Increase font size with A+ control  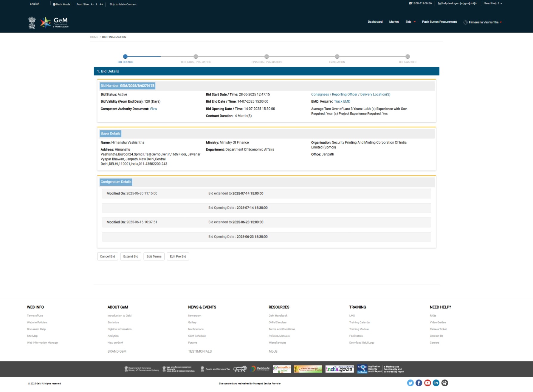[x=101, y=4]
